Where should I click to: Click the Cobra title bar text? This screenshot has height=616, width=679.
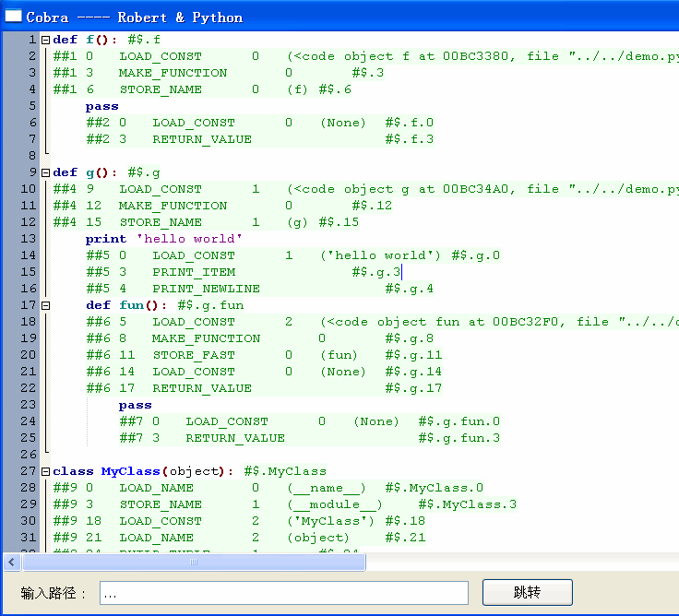tap(134, 17)
